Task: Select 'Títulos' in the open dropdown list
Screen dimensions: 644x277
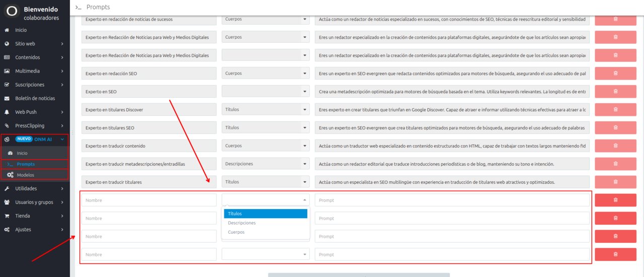Action: click(266, 214)
